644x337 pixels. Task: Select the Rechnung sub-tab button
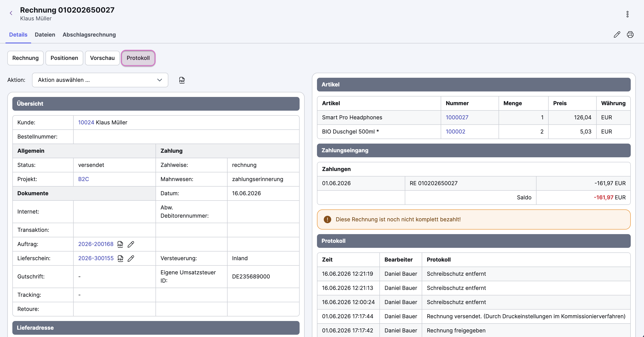pyautogui.click(x=26, y=58)
